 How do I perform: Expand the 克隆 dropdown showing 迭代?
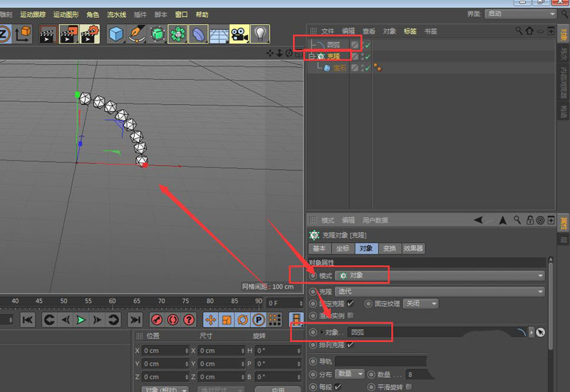[x=440, y=291]
